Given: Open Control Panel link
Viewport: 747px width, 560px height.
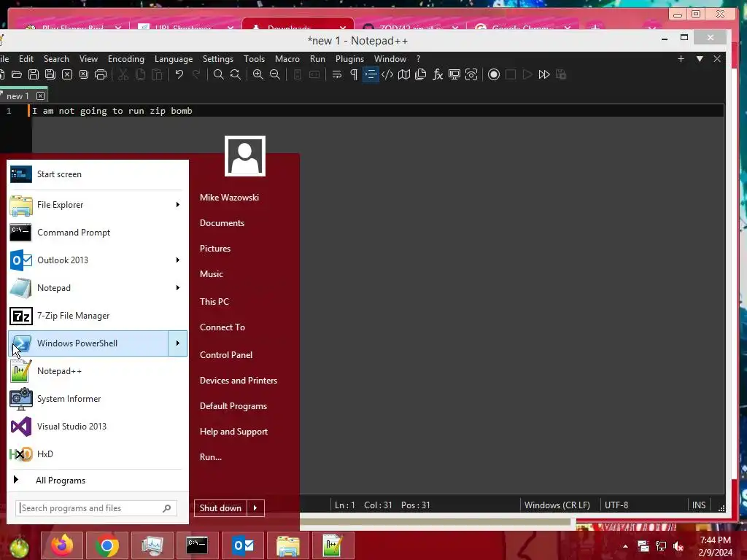Looking at the screenshot, I should 226,355.
